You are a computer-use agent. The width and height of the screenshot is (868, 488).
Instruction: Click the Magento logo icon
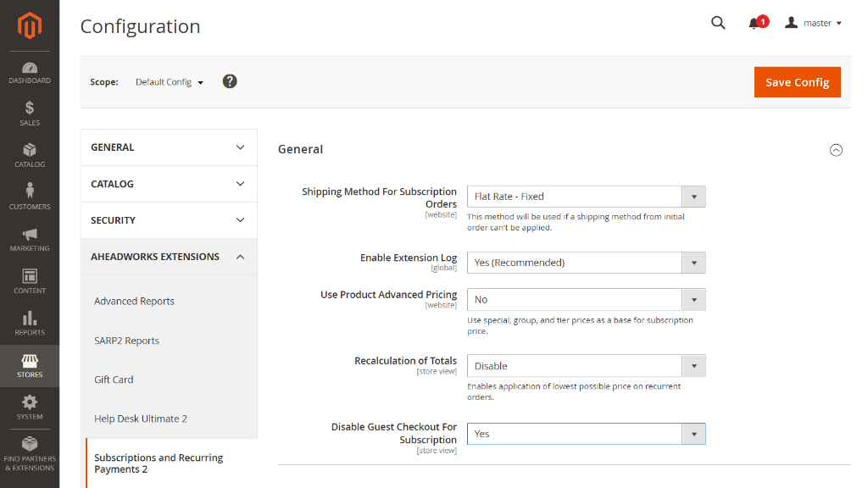click(30, 25)
